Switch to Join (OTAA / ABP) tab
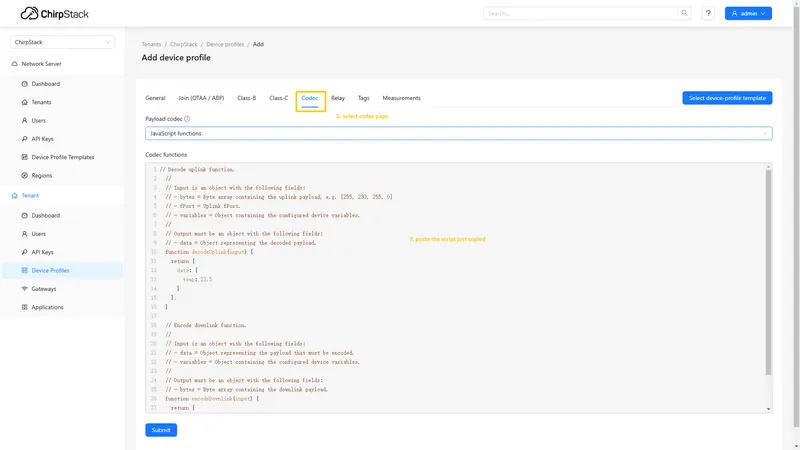 click(201, 98)
